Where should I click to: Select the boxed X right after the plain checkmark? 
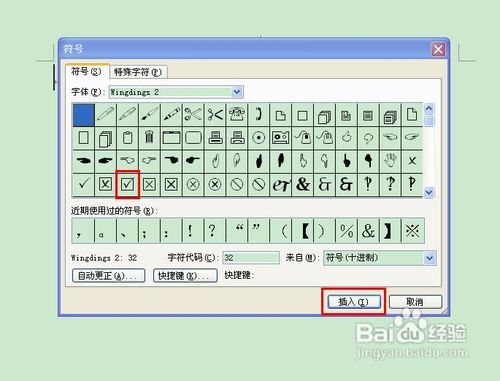105,184
